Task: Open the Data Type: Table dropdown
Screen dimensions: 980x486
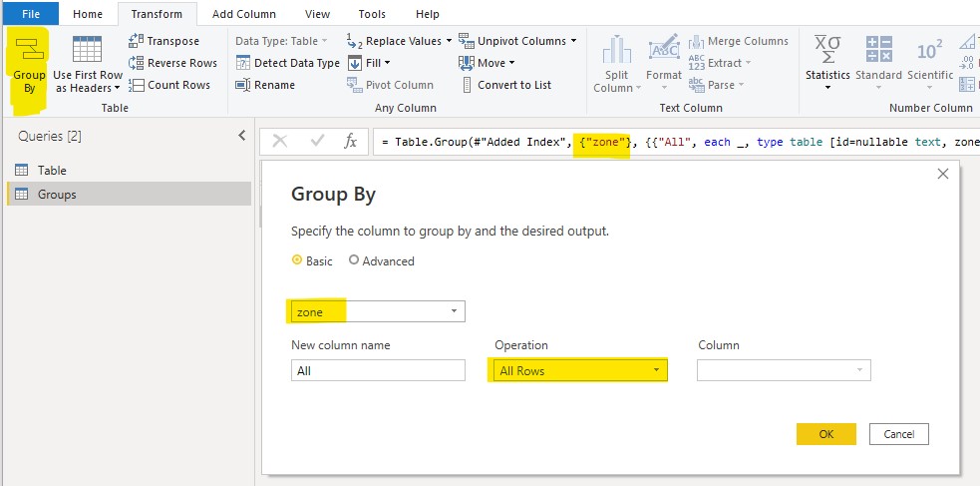Action: click(281, 41)
